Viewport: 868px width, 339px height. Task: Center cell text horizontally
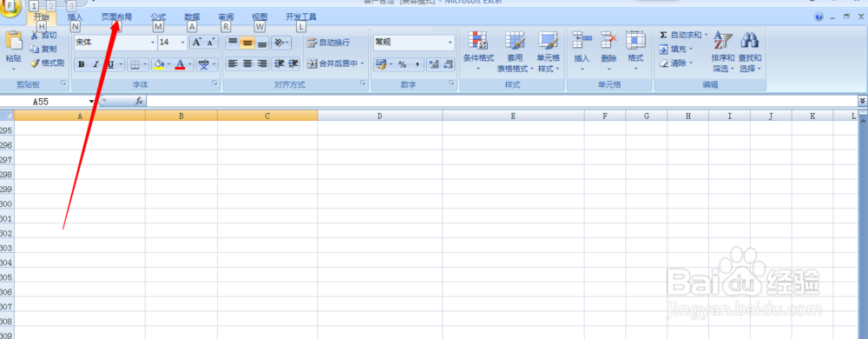tap(247, 63)
